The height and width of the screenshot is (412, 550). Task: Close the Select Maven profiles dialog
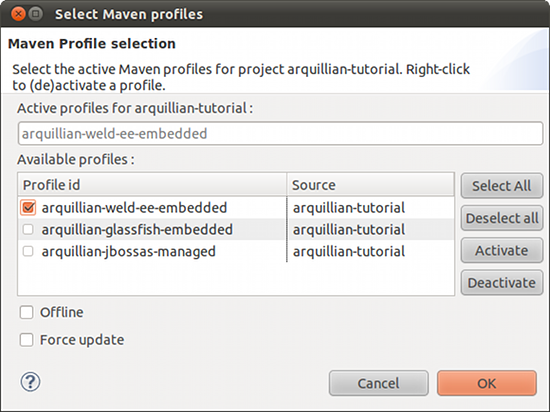click(18, 14)
